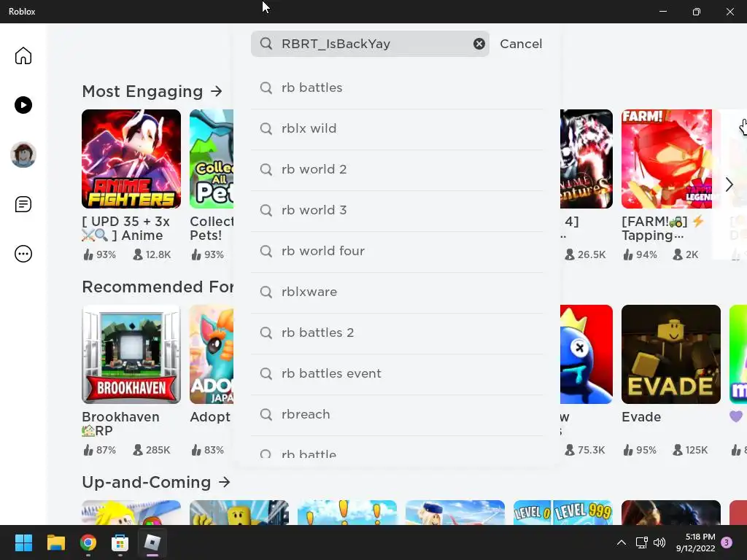
Task: Choose the 'rb world 2' suggestion
Action: pyautogui.click(x=397, y=169)
